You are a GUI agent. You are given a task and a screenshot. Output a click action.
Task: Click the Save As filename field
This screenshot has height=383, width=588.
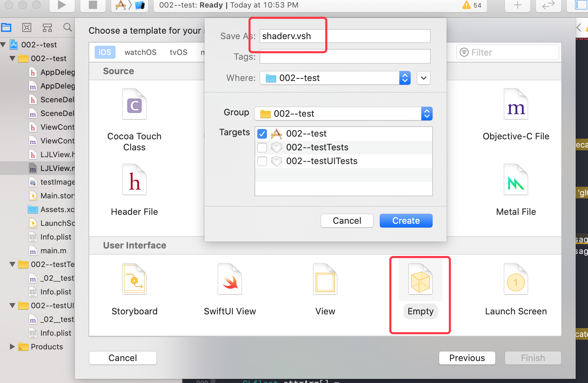point(345,36)
